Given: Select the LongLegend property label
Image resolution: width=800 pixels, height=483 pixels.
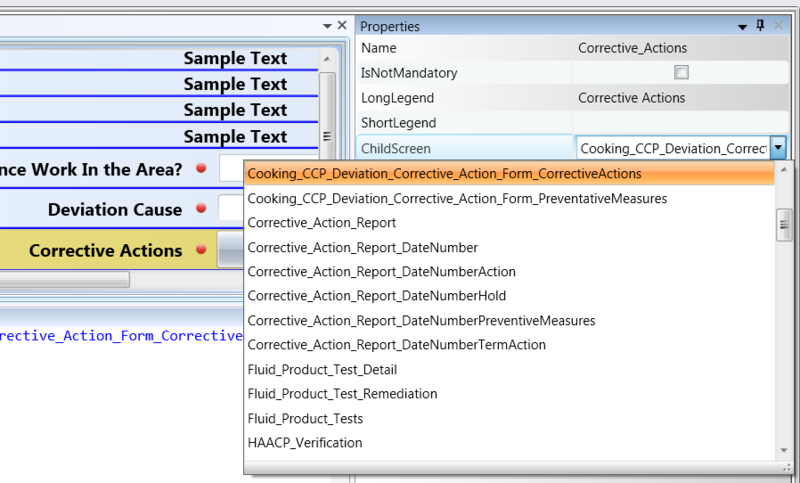Looking at the screenshot, I should coord(397,98).
